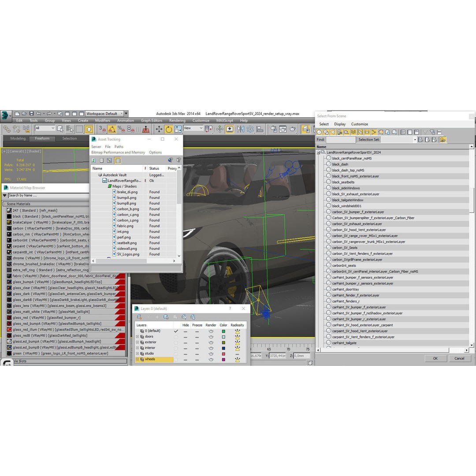The image size is (476, 476).
Task: Click the Find input field in Select From Scene
Action: pyautogui.click(x=341, y=140)
